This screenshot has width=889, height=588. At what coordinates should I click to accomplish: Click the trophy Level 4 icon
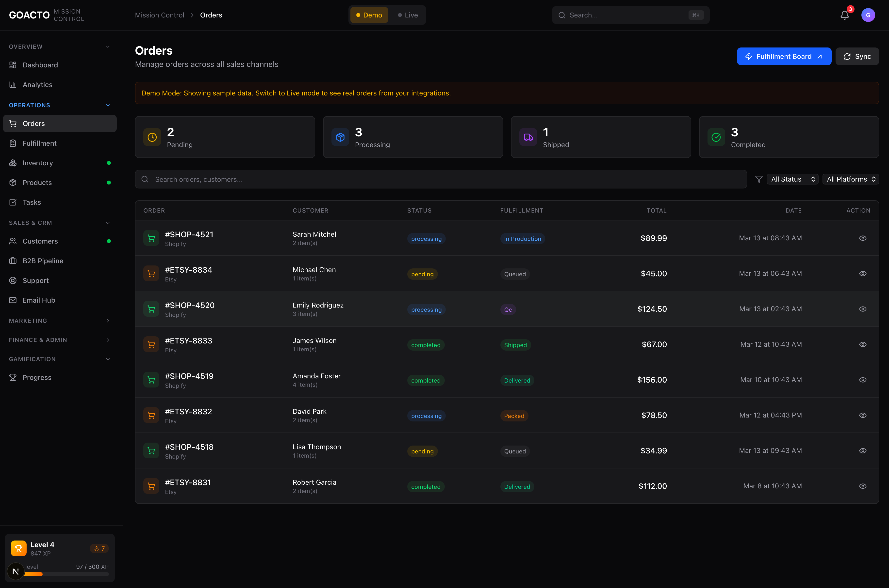tap(18, 548)
